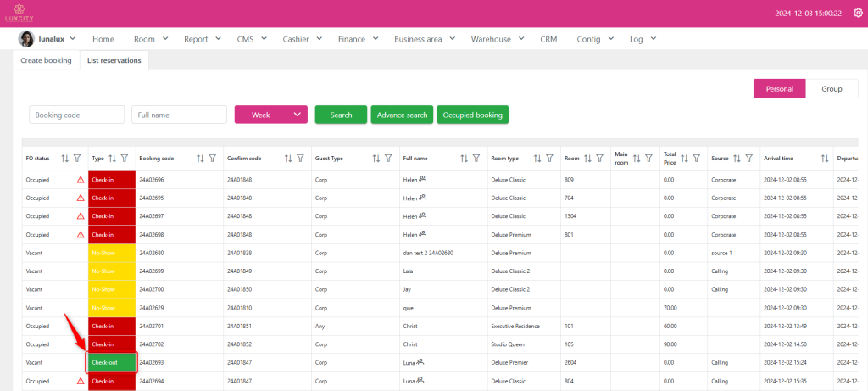Click the Booking code input field
Viewport: 868px width, 391px height.
click(77, 115)
